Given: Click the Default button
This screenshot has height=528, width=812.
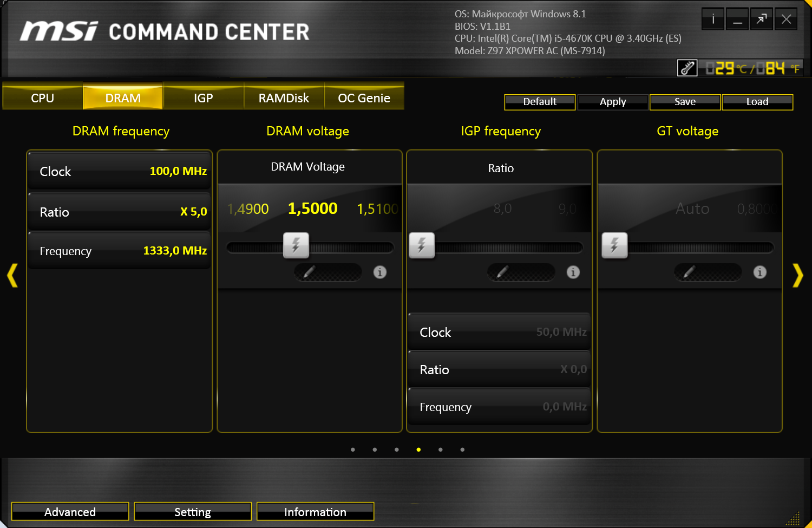Looking at the screenshot, I should click(x=540, y=102).
